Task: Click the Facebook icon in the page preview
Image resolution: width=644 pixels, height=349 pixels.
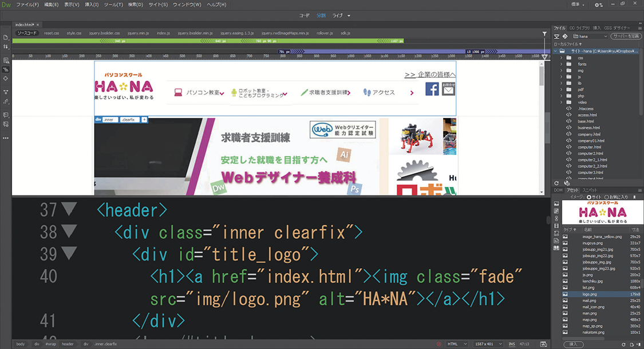Action: (x=432, y=89)
